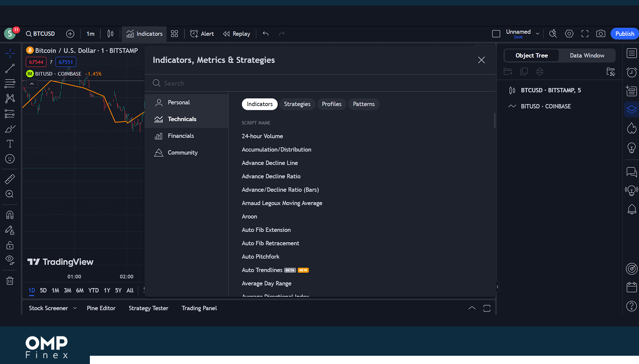Open the Fibonacci retracement tools
Image resolution: width=639 pixels, height=364 pixels.
coord(10,83)
